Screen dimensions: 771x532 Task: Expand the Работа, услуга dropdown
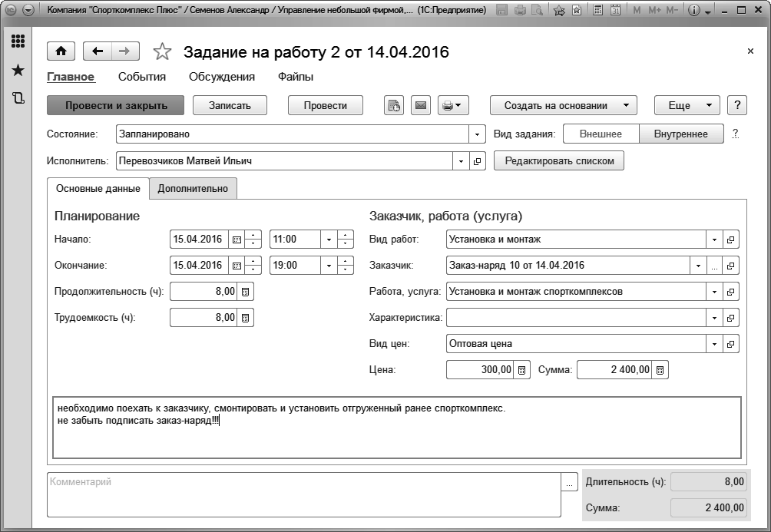[714, 292]
